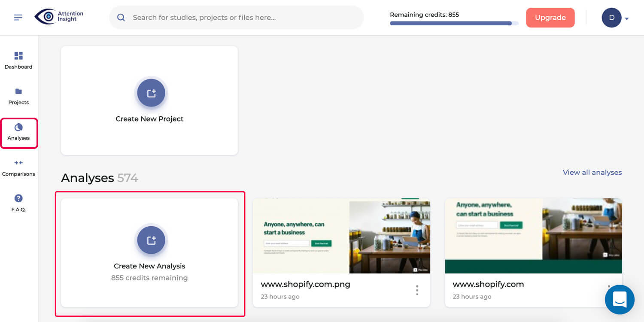Click the search magnifier icon
The height and width of the screenshot is (322, 644).
pyautogui.click(x=121, y=18)
